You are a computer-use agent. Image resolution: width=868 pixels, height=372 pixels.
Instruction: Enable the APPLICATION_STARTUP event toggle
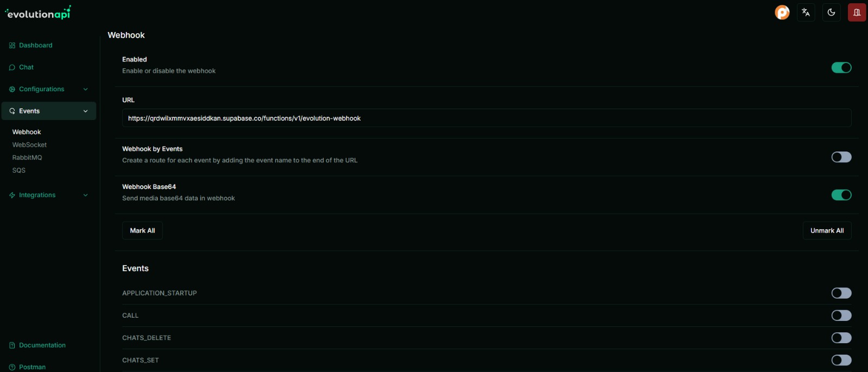841,293
